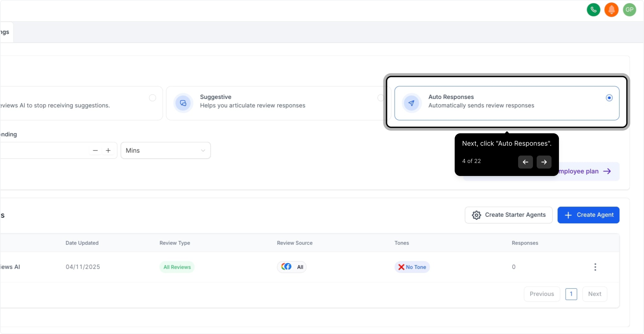
Task: Click the Date Updated column header
Action: coord(82,243)
